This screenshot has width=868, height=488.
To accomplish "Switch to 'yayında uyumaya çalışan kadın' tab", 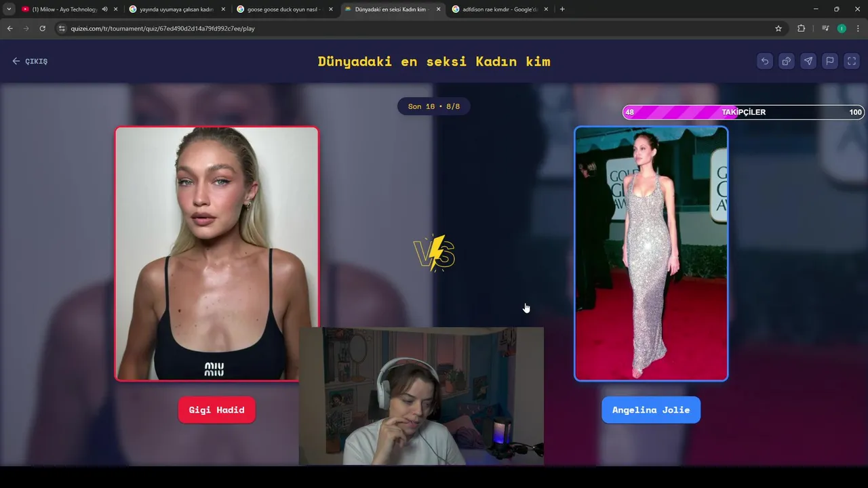I will (176, 9).
